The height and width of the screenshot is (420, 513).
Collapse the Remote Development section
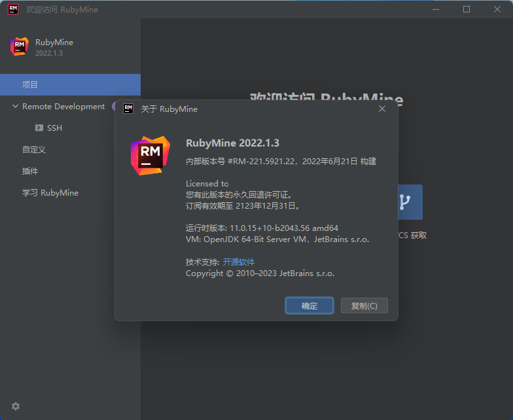(x=15, y=106)
